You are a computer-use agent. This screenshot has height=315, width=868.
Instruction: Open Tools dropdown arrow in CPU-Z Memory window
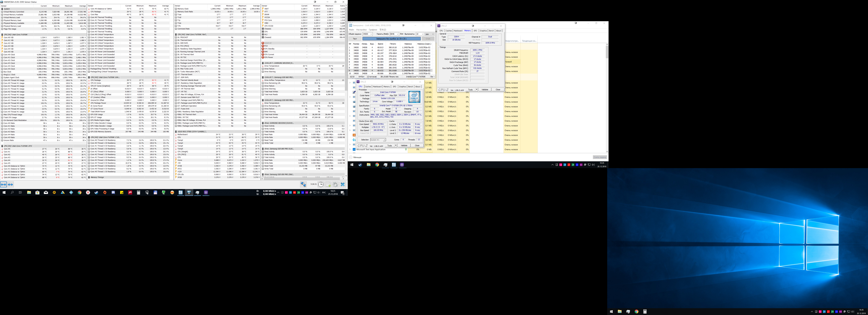pos(477,90)
